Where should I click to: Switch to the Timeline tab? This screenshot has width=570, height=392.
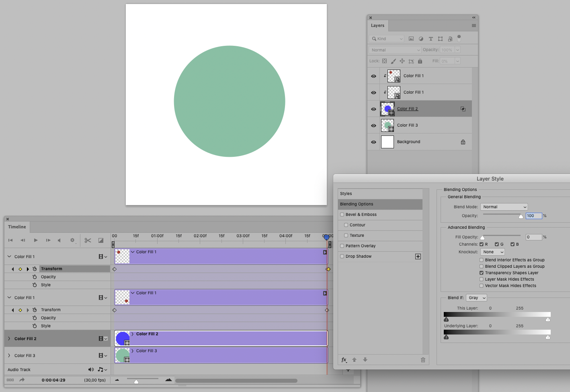(16, 227)
